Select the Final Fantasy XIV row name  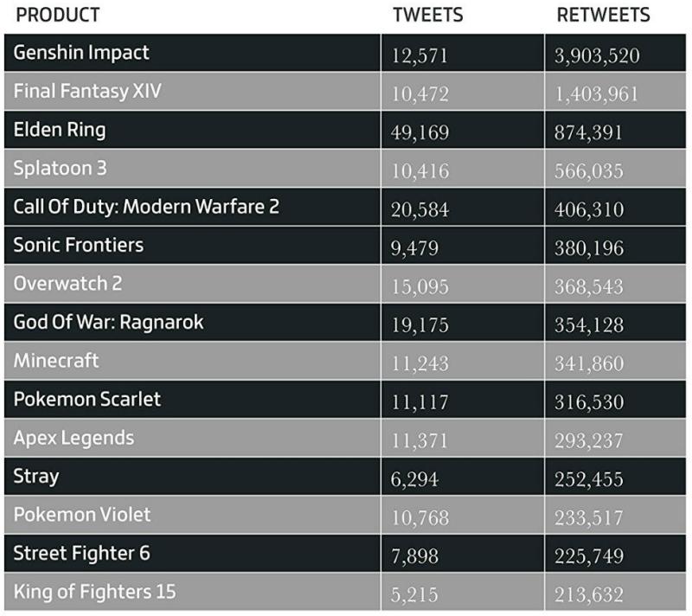pyautogui.click(x=87, y=91)
